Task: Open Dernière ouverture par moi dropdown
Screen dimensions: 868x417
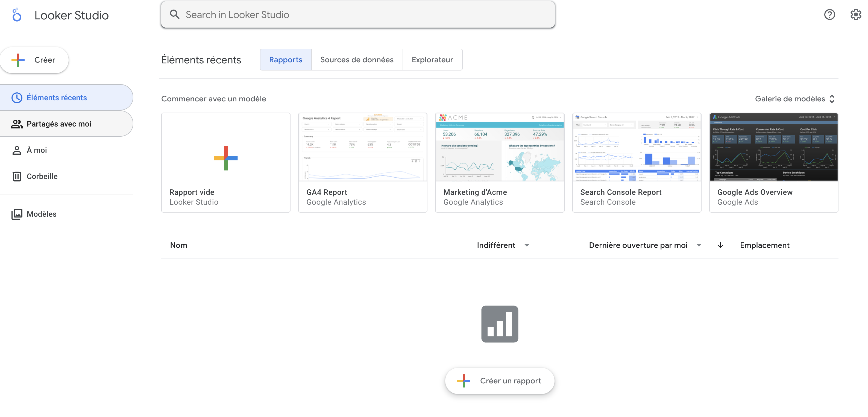Action: (699, 245)
